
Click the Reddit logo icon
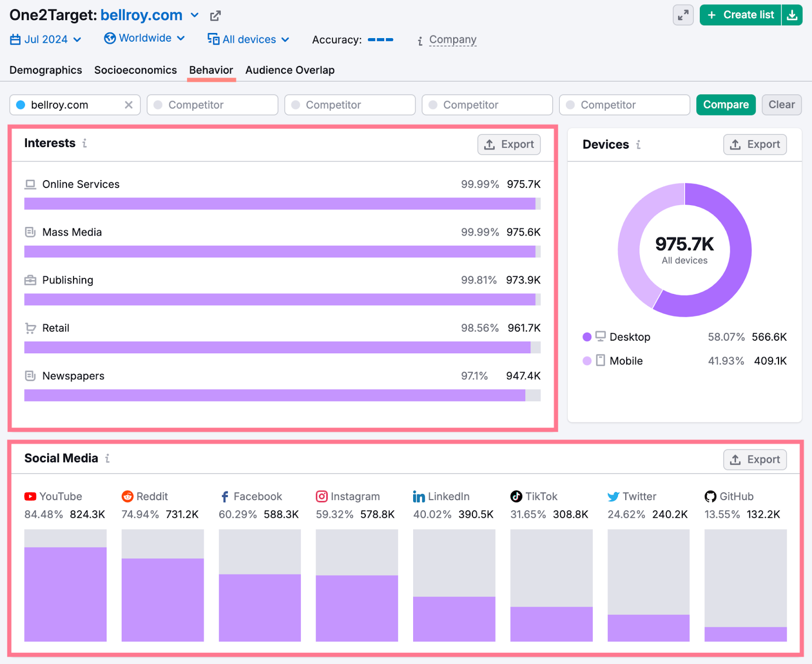point(127,496)
